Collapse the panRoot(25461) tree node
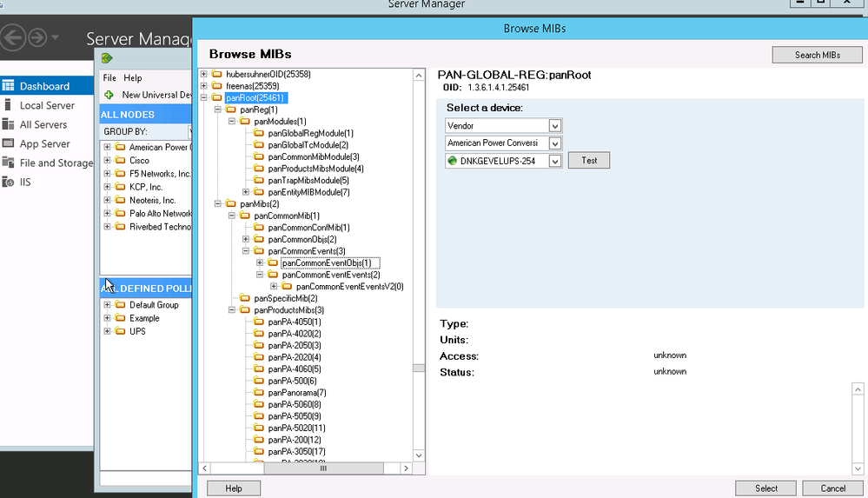The height and width of the screenshot is (498, 868). coord(204,98)
